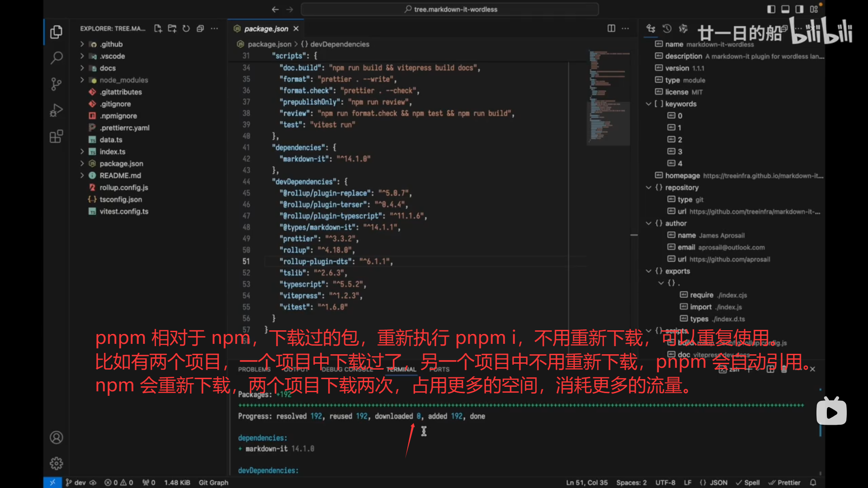This screenshot has height=488, width=868.
Task: Toggle secondary sidebar layout button
Action: [799, 9]
